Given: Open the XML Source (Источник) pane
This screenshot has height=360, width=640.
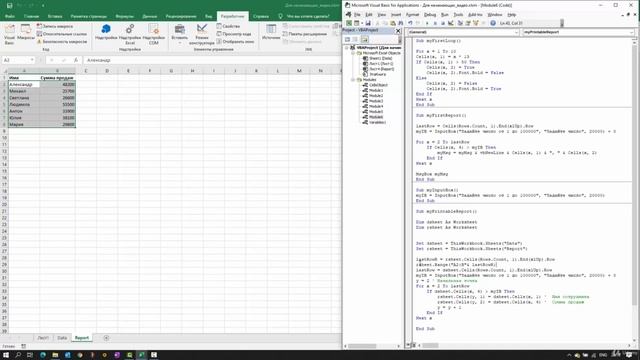Looking at the screenshot, I should pyautogui.click(x=271, y=32).
